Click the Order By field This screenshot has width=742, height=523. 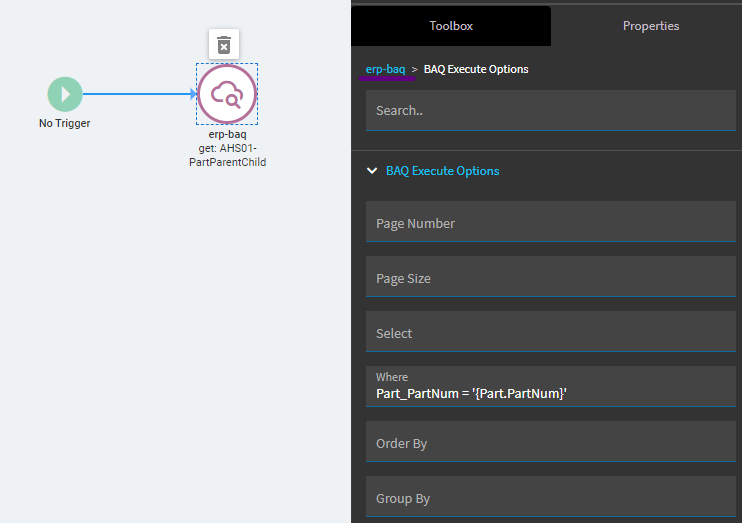tap(550, 443)
